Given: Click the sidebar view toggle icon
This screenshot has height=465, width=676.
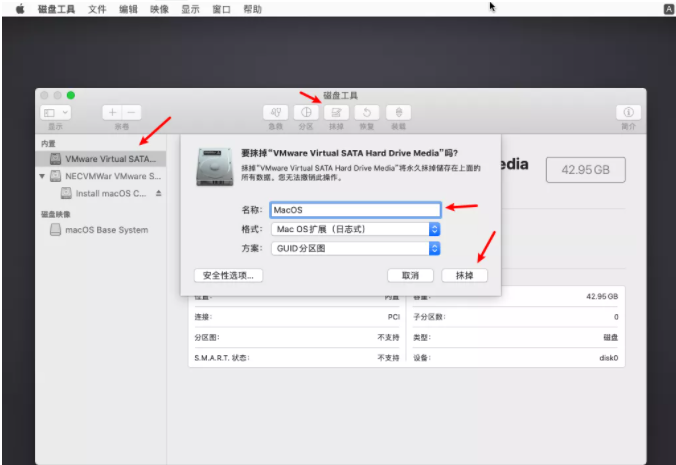Looking at the screenshot, I should pos(50,112).
